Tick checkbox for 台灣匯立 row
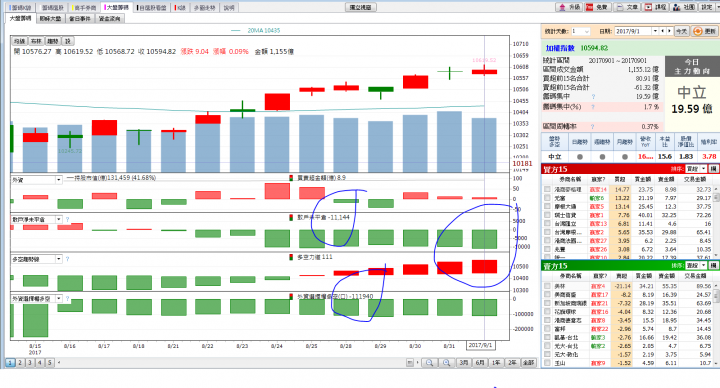The image size is (720, 388). click(x=547, y=224)
